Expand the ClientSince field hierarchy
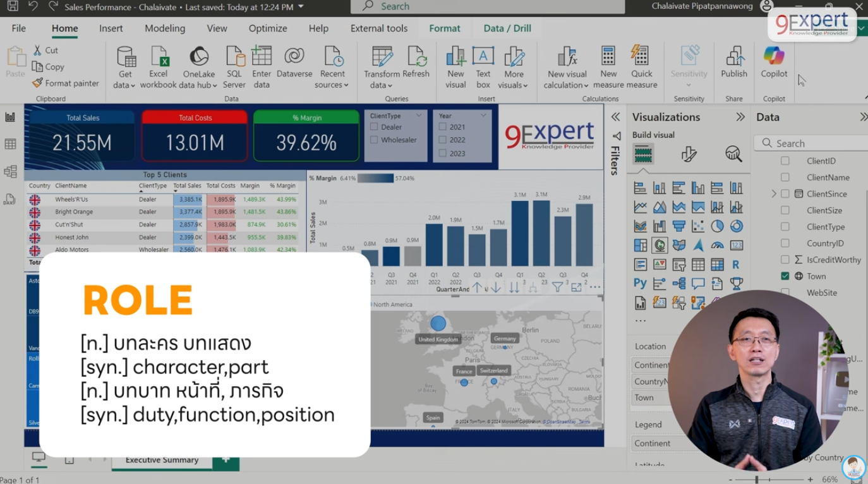This screenshot has width=868, height=484. click(774, 194)
